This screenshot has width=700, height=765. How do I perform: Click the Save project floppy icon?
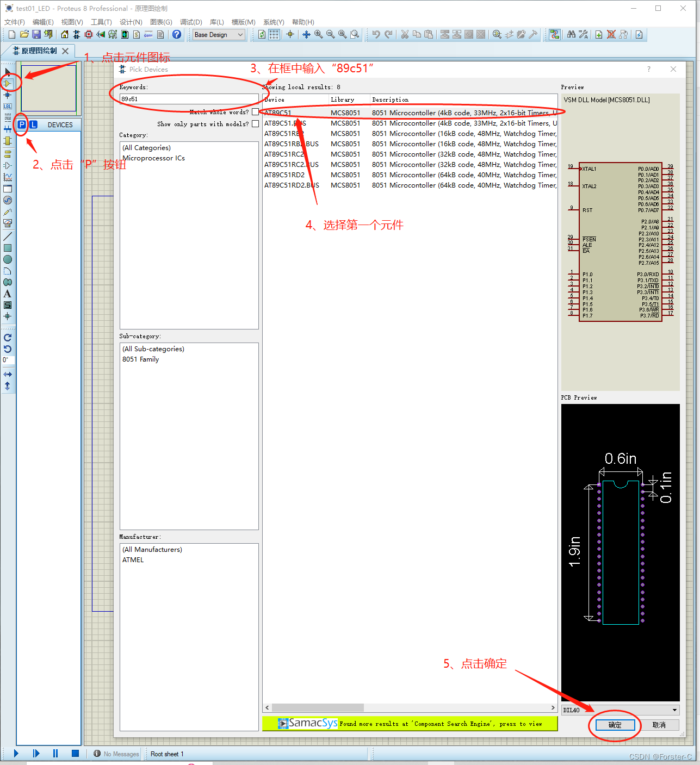[x=36, y=34]
